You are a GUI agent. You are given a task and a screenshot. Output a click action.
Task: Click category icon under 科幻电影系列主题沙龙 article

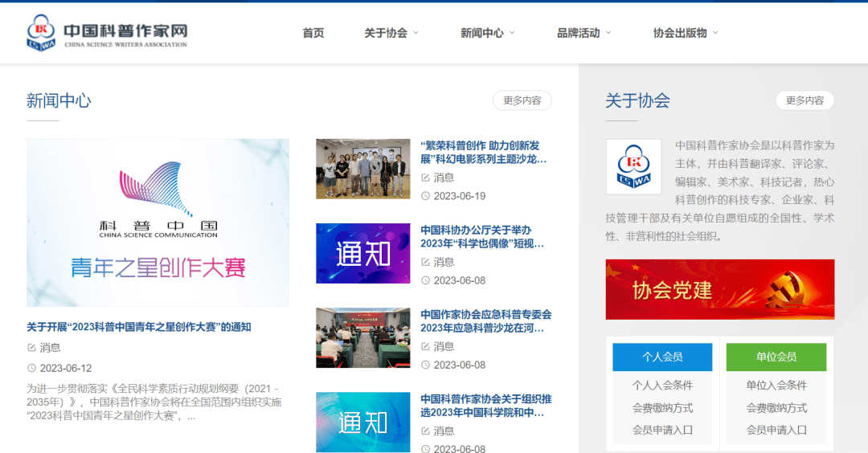(425, 178)
